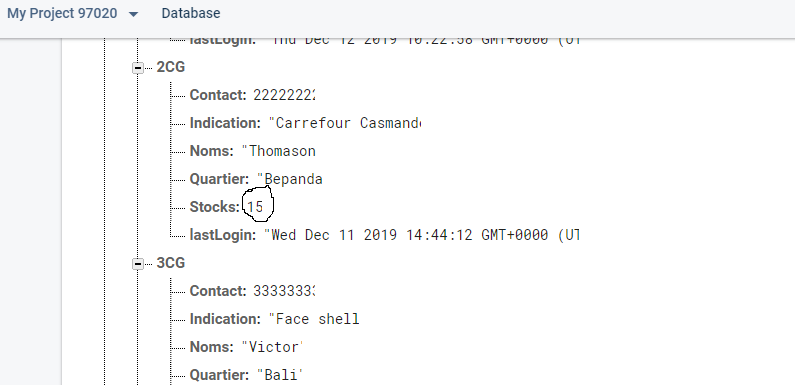Select the Stocks key under 2CG
Screen dimensions: 795x385
coord(214,207)
